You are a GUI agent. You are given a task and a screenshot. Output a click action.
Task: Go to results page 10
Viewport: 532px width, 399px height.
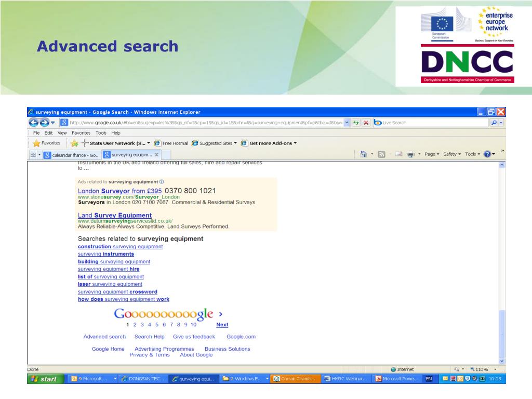193,325
